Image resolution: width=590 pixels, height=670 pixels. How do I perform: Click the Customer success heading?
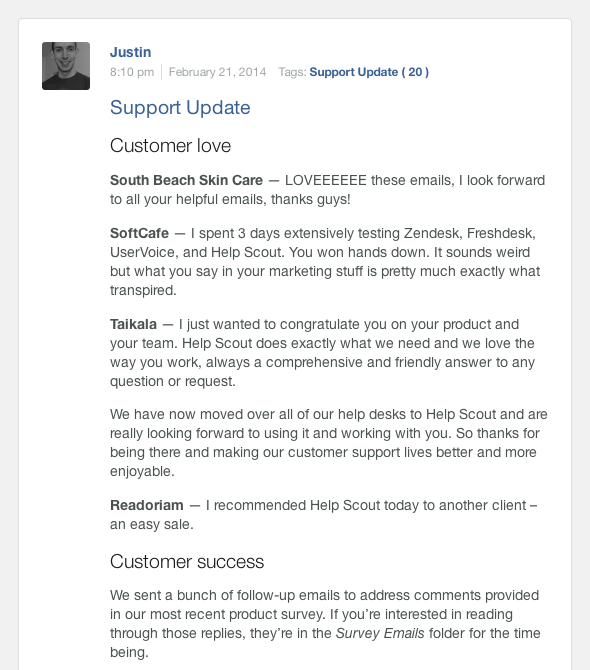pyautogui.click(x=187, y=562)
